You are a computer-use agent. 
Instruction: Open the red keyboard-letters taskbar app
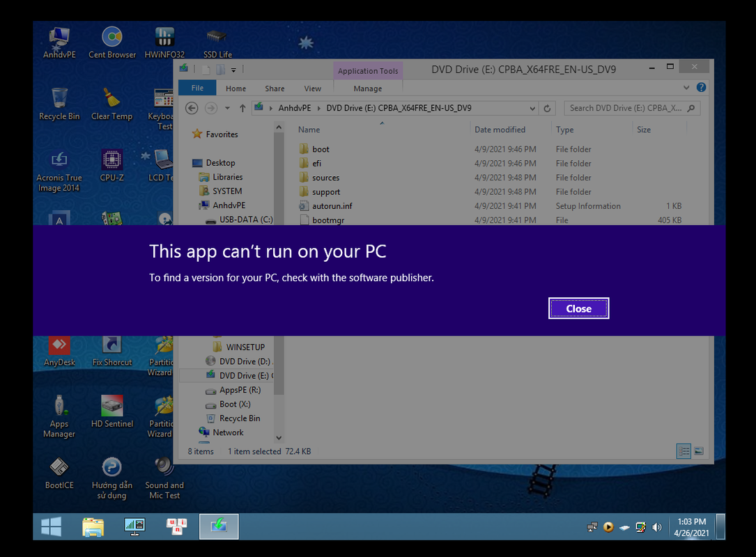tap(176, 526)
